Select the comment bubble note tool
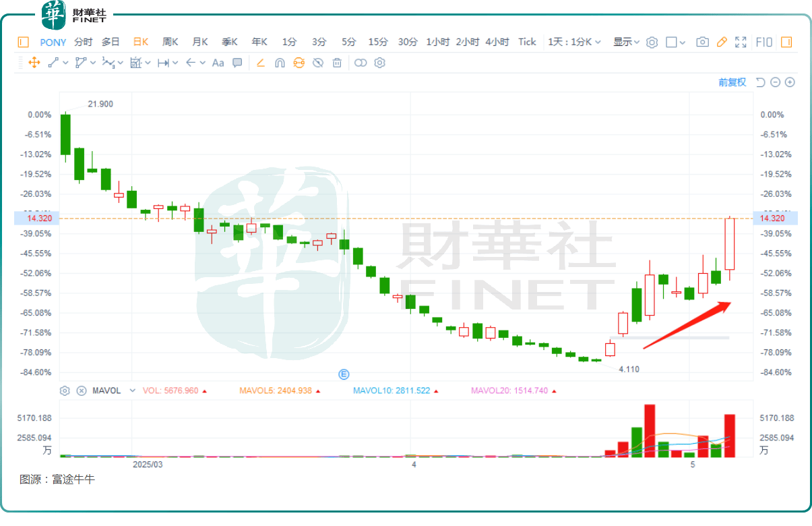This screenshot has width=812, height=526. [x=237, y=63]
